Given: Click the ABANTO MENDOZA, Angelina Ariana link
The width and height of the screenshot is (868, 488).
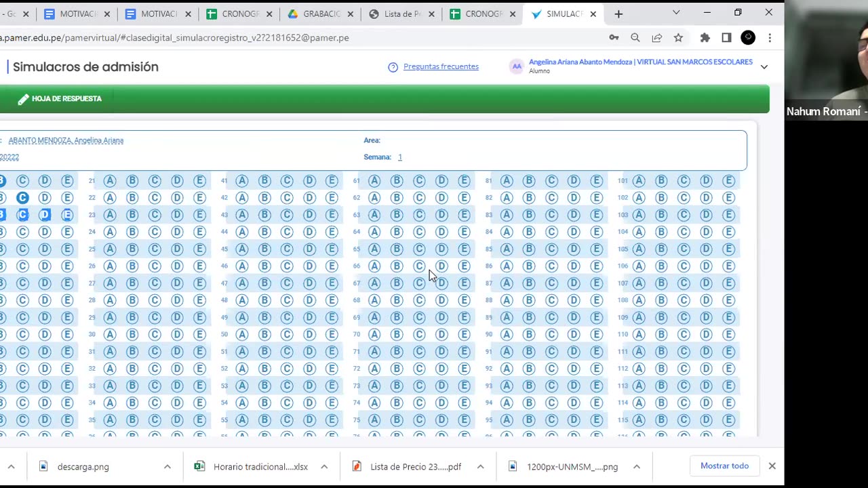Looking at the screenshot, I should [66, 140].
